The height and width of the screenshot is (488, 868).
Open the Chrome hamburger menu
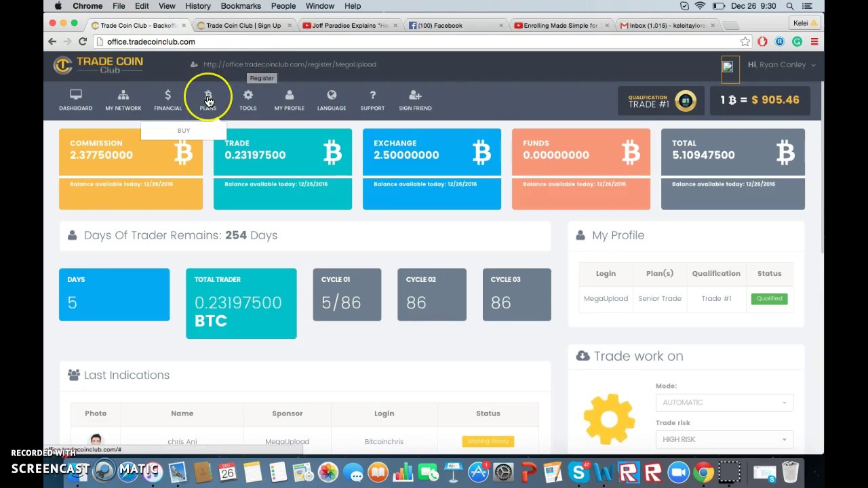pos(814,42)
